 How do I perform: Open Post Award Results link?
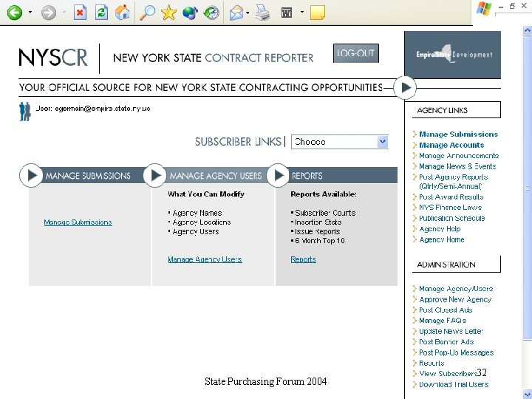[x=451, y=197]
